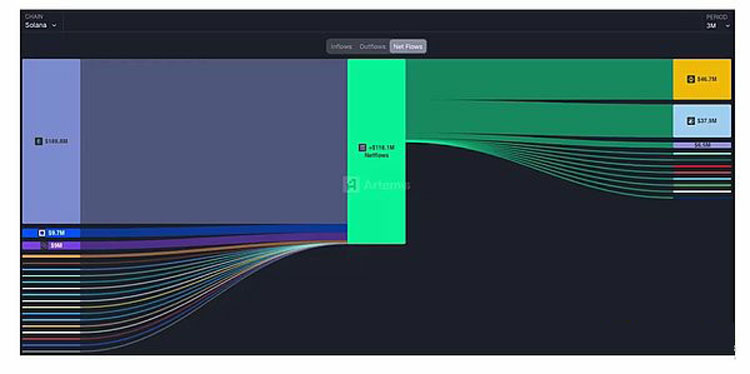Click the orange thin inflow bar
Screen dimensions: 750x374
51,256
